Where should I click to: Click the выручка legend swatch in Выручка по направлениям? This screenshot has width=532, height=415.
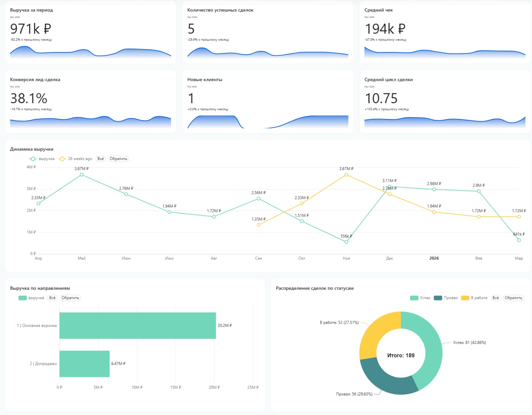[23, 298]
